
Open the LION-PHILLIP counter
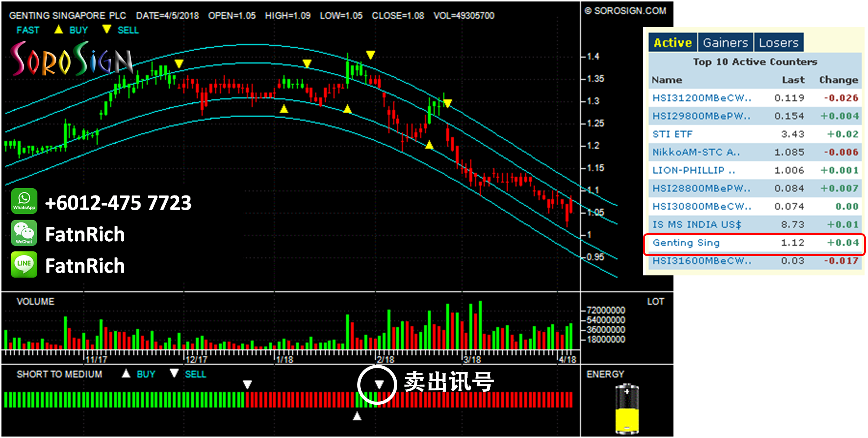(694, 170)
